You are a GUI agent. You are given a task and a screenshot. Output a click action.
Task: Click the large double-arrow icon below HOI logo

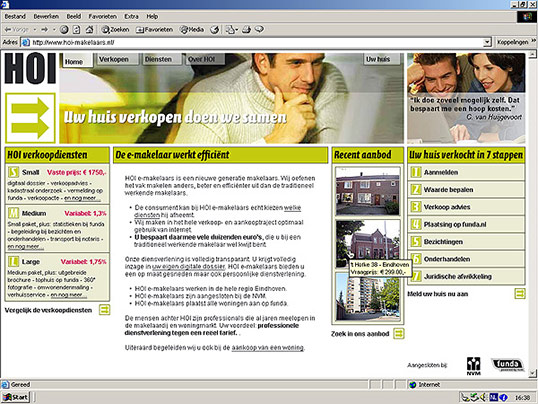pyautogui.click(x=30, y=118)
